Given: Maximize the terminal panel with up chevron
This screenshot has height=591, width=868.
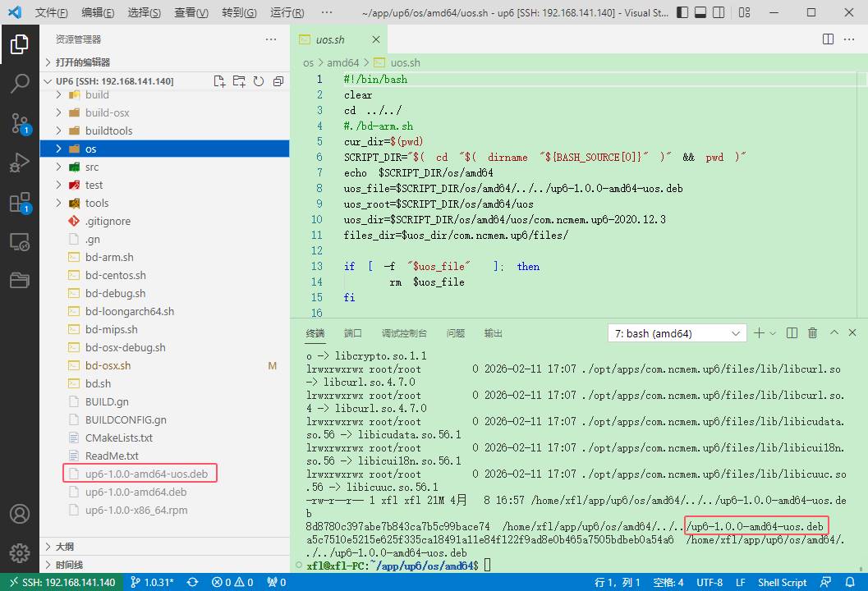Looking at the screenshot, I should coord(834,333).
